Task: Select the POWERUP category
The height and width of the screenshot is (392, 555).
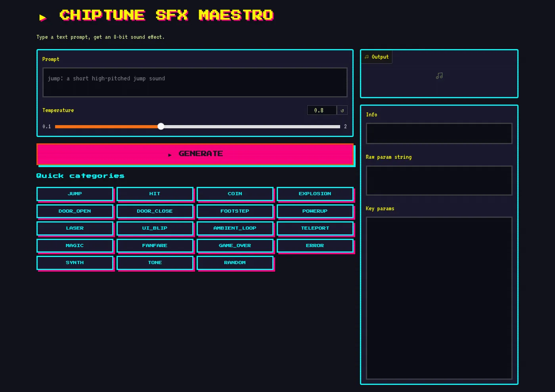Action: 315,211
